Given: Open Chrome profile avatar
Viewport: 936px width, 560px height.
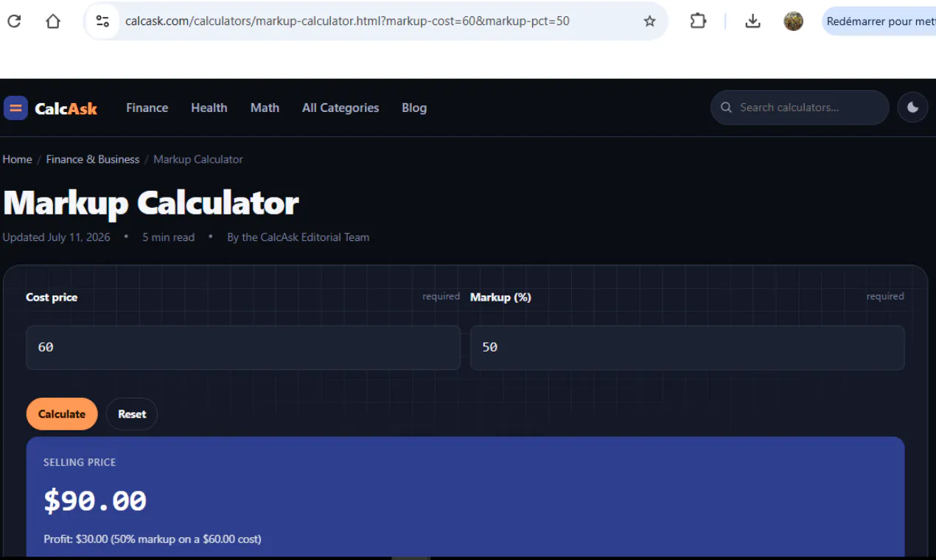Looking at the screenshot, I should 793,21.
